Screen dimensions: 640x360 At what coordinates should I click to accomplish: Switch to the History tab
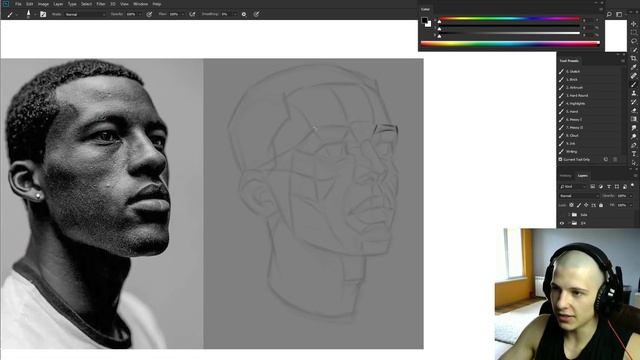[565, 176]
